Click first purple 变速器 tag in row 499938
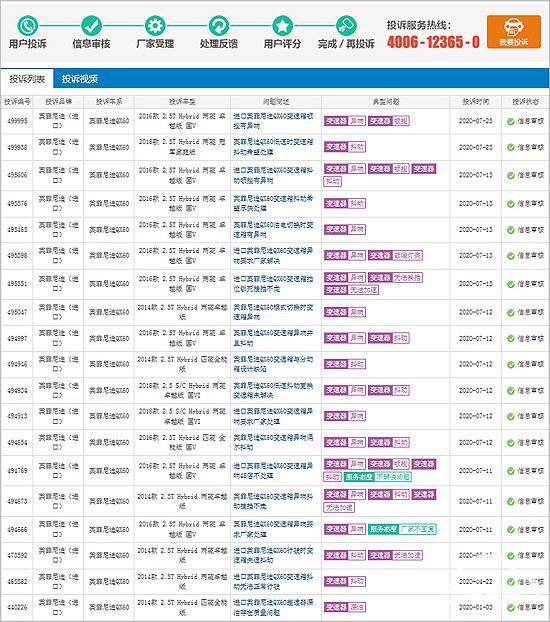Image resolution: width=550 pixels, height=622 pixels. tap(336, 147)
